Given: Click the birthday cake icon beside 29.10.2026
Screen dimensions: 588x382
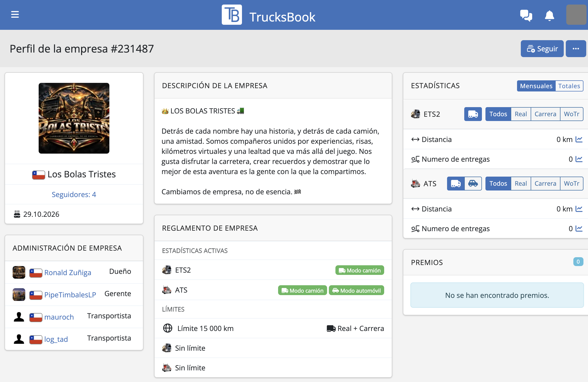Looking at the screenshot, I should [17, 214].
